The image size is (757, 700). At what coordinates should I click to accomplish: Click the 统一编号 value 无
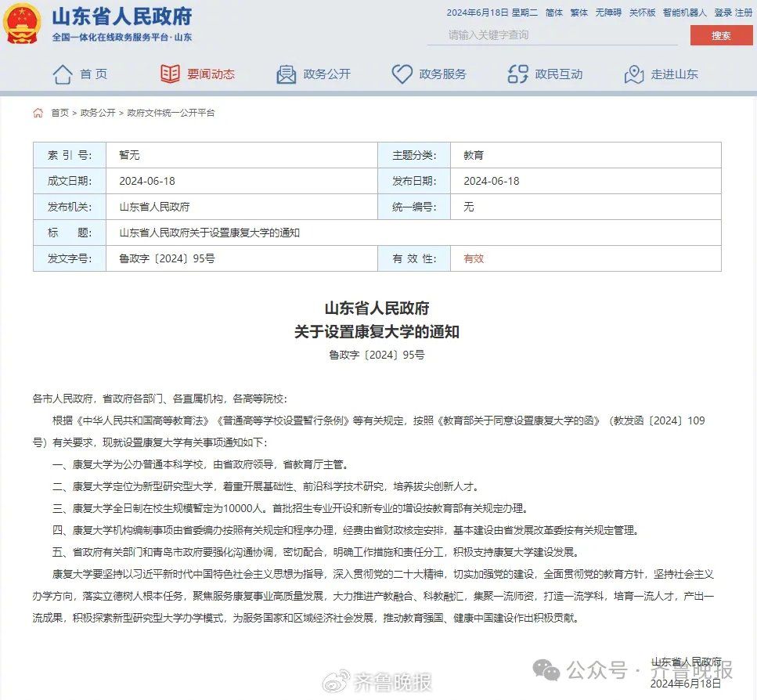click(x=469, y=207)
